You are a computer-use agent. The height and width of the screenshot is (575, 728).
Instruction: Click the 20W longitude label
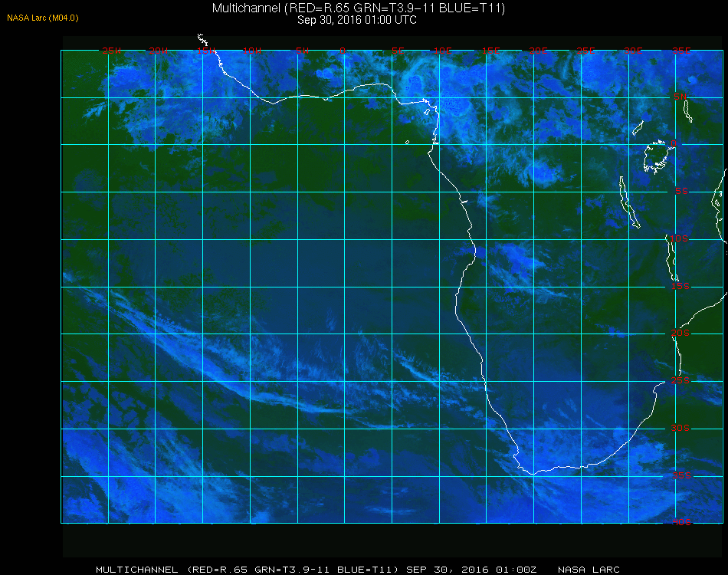click(159, 50)
